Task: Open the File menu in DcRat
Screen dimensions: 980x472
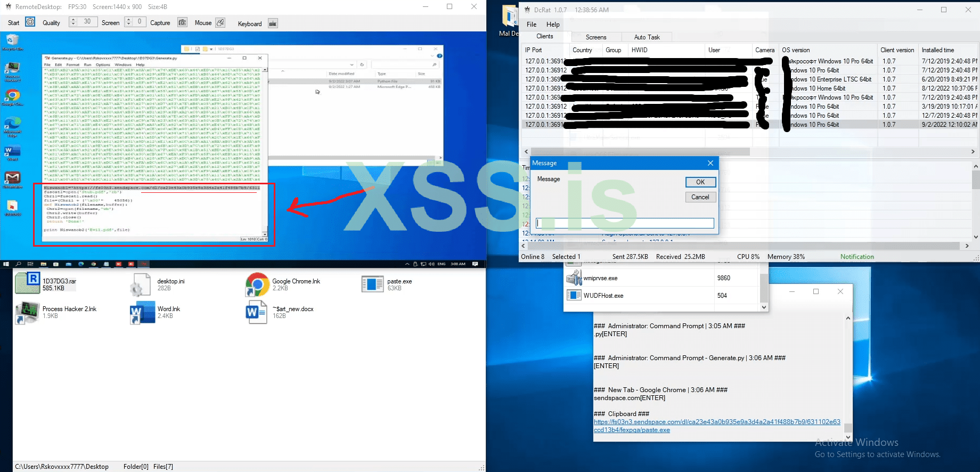Action: point(532,24)
